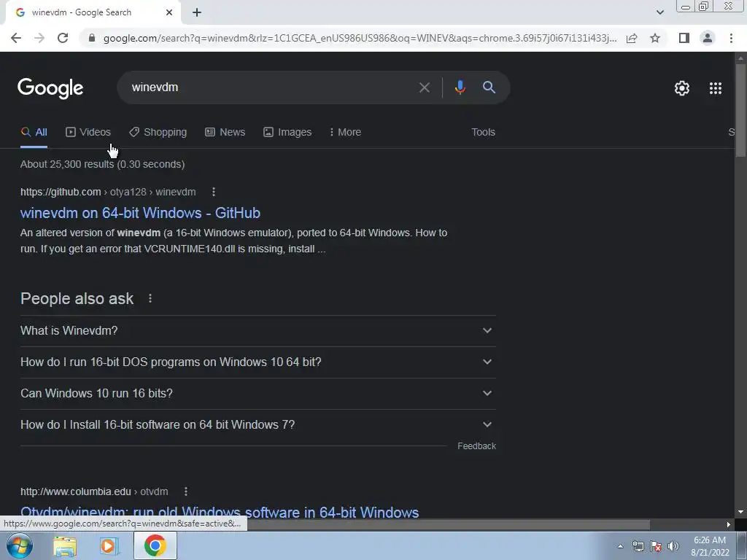Expand 'Can Windows 10 run 16 bits?' question

(258, 393)
